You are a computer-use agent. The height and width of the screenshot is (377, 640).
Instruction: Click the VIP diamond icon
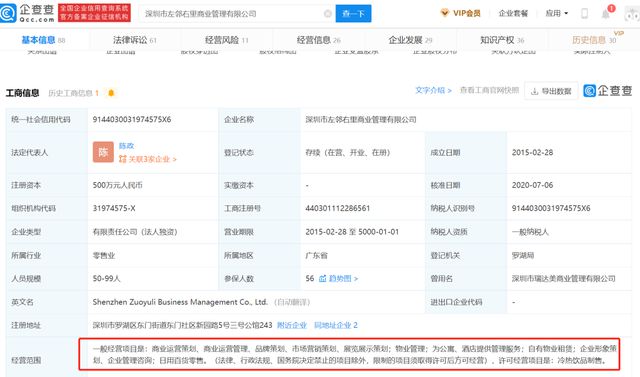pyautogui.click(x=445, y=13)
